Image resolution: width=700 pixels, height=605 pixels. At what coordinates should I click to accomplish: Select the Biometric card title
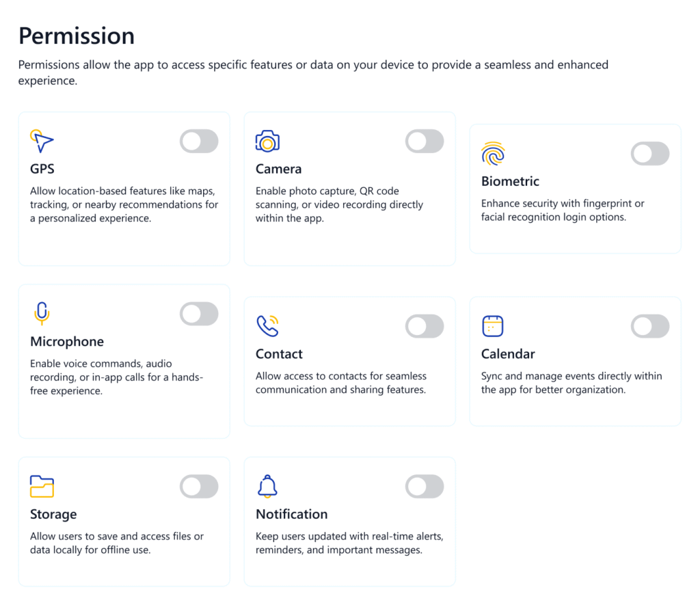click(x=510, y=181)
